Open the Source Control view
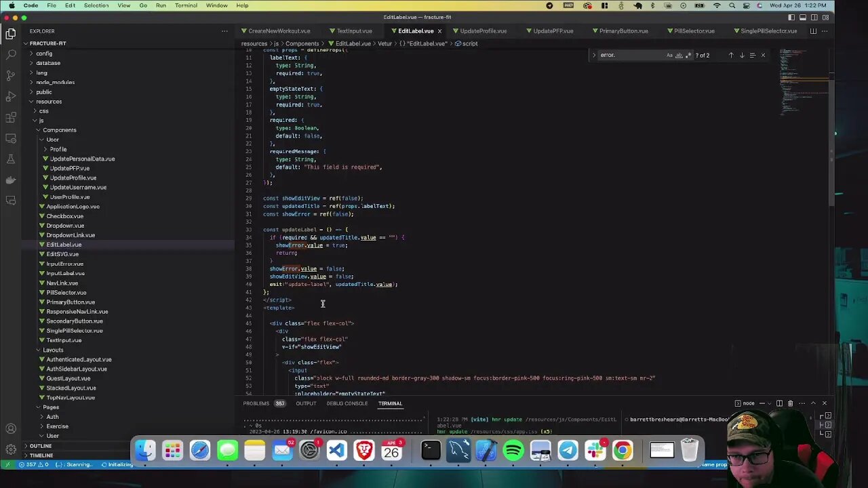The height and width of the screenshot is (488, 868). 11,75
